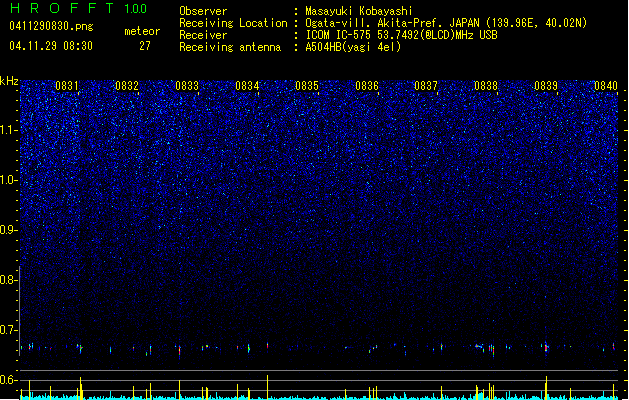Click the Ogata-vill. Akita-Pref. JAPAN location text

pyautogui.click(x=446, y=23)
